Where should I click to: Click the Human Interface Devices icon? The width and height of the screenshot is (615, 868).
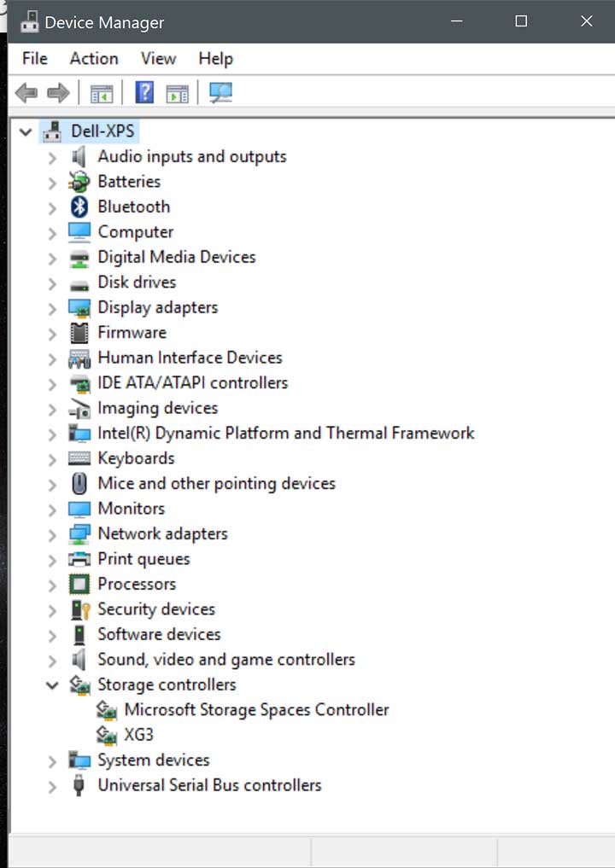pyautogui.click(x=79, y=358)
